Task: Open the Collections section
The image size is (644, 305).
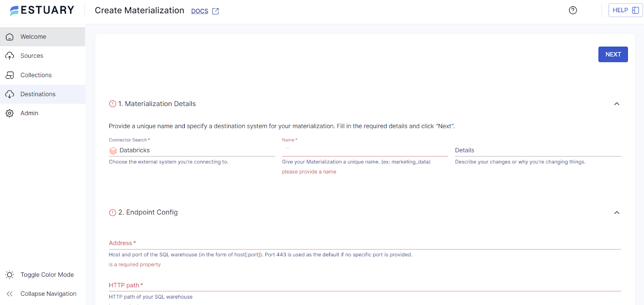Action: pyautogui.click(x=43, y=75)
